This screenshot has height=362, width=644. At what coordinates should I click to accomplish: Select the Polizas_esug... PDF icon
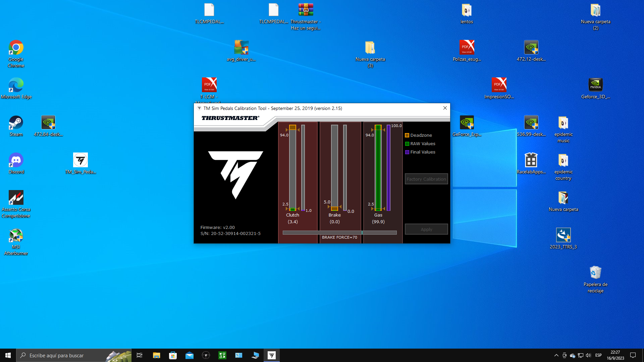(467, 51)
